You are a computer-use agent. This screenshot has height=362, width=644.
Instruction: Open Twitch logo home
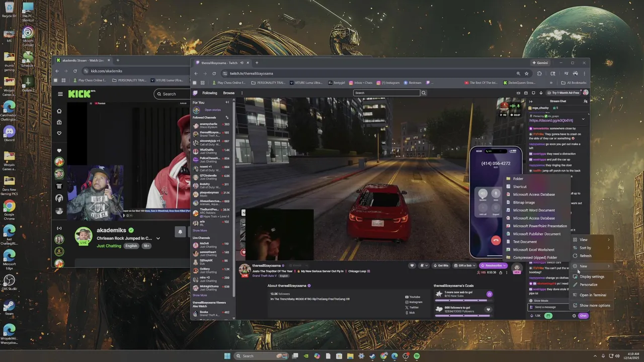click(196, 93)
